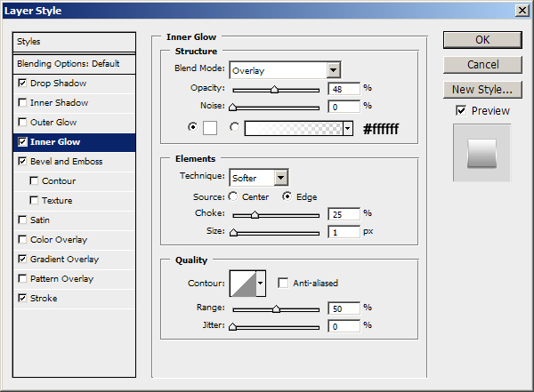Click the Choke slider handle
Viewport: 534px width, 392px height.
255,215
